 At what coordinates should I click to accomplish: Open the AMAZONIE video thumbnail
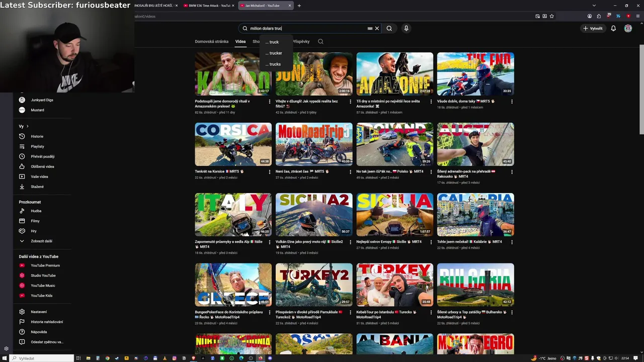[394, 74]
